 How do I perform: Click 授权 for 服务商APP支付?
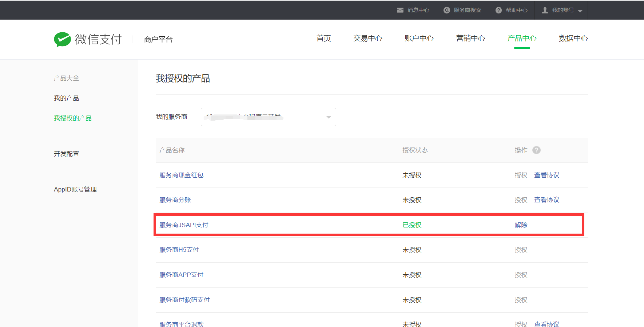521,275
